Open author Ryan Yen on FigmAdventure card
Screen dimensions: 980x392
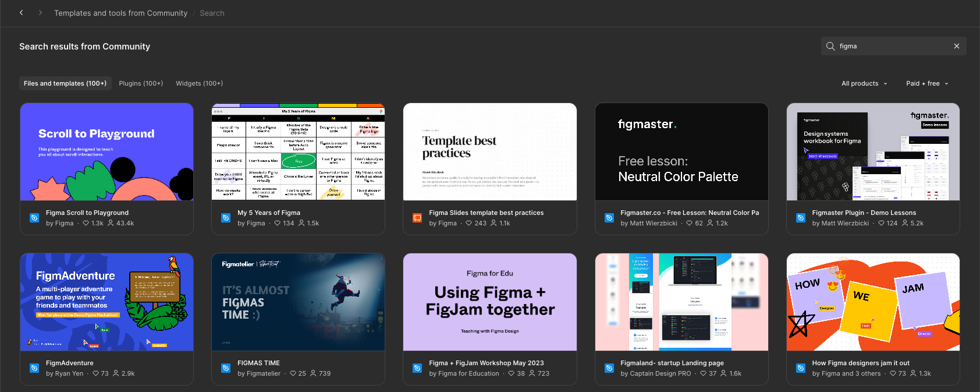[65, 373]
